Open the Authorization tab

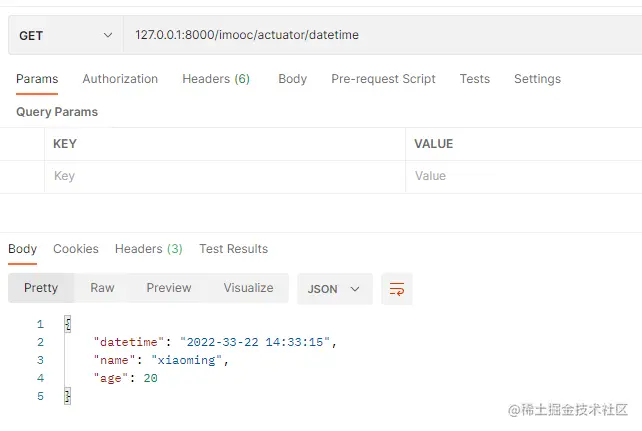pos(120,79)
